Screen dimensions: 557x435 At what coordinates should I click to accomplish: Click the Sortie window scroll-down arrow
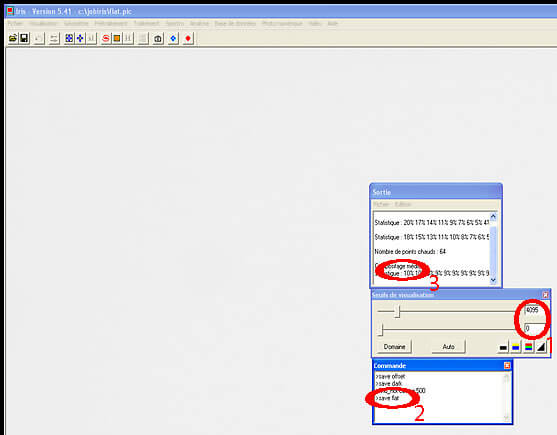point(493,280)
